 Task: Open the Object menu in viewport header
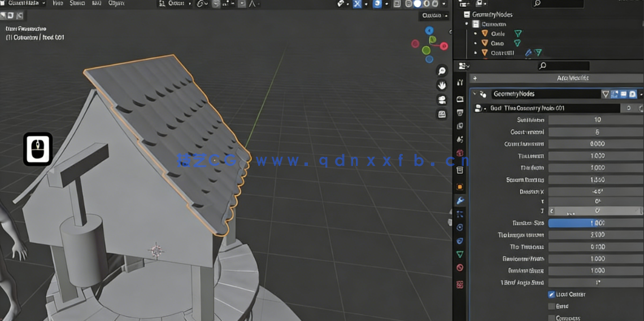click(116, 3)
